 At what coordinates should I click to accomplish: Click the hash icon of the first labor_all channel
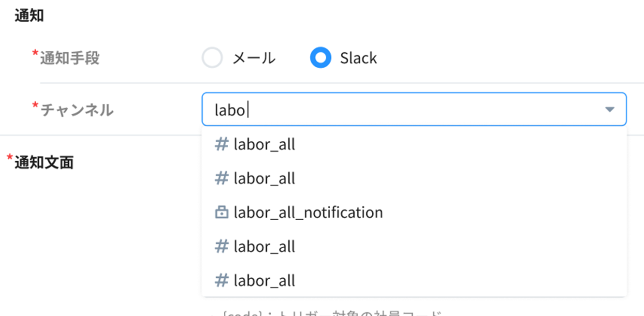pos(221,144)
